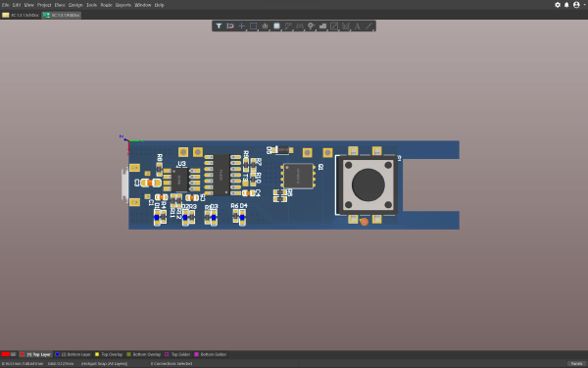The height and width of the screenshot is (368, 588).
Task: Select the Bottom Solder layer tab
Action: click(x=211, y=354)
